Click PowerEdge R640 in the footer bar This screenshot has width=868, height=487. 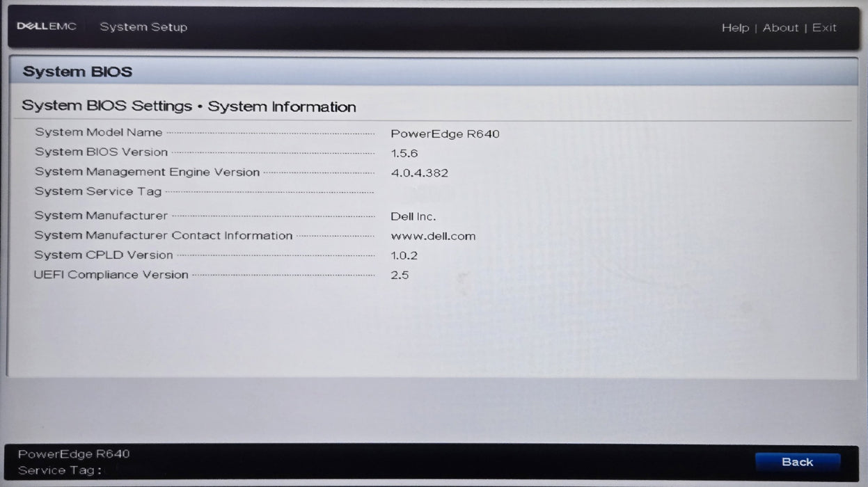[74, 454]
